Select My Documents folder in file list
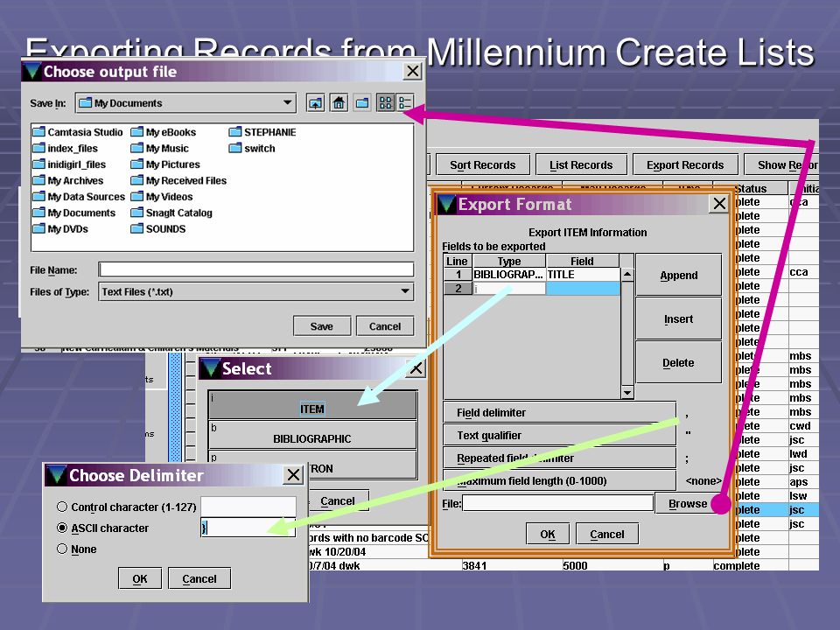This screenshot has width=840, height=630. point(73,213)
